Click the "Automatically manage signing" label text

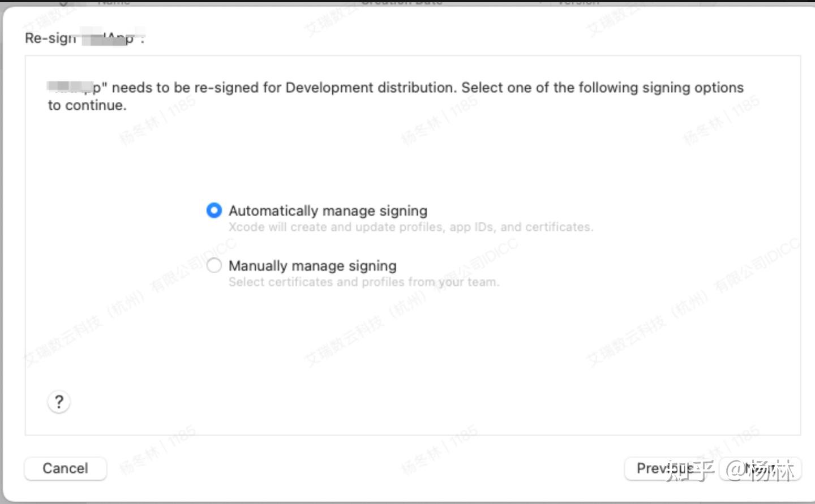coord(328,211)
